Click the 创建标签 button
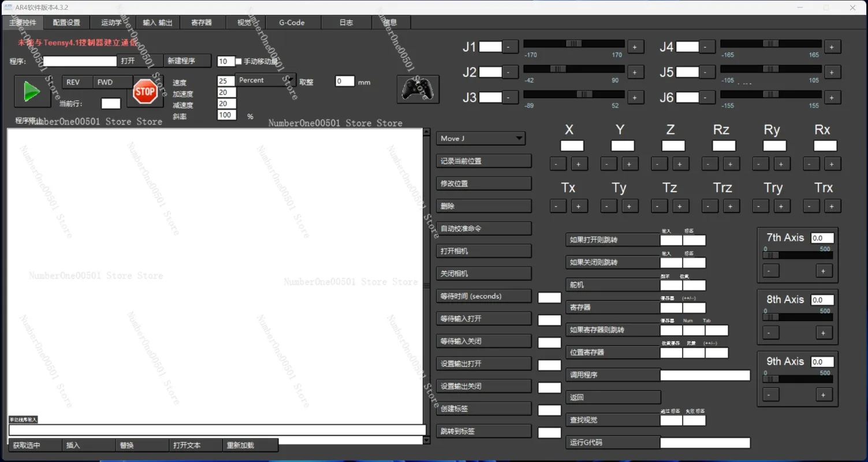Screen dimensions: 868x462 point(483,409)
